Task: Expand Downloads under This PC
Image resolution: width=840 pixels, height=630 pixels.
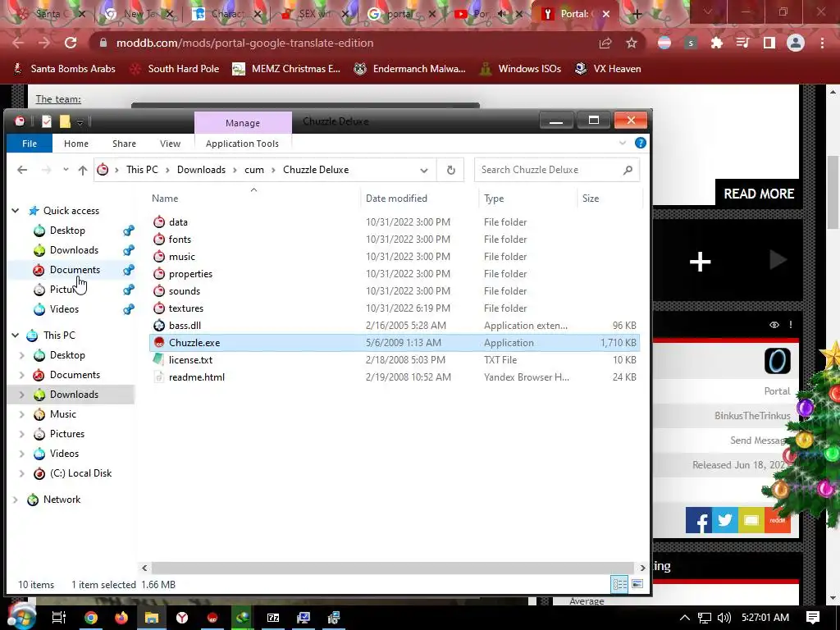Action: pos(22,395)
